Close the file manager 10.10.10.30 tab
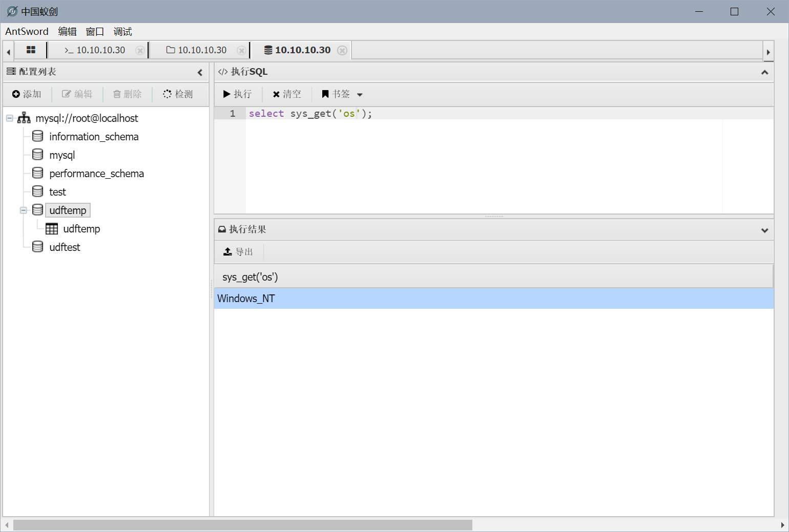This screenshot has height=532, width=789. coord(241,51)
